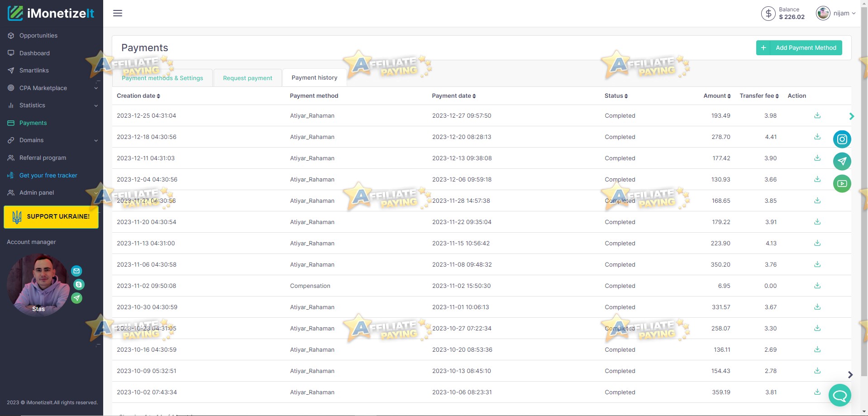This screenshot has height=416, width=868.
Task: Click the 2023-10-02 07:43:34 creation date
Action: pyautogui.click(x=147, y=392)
